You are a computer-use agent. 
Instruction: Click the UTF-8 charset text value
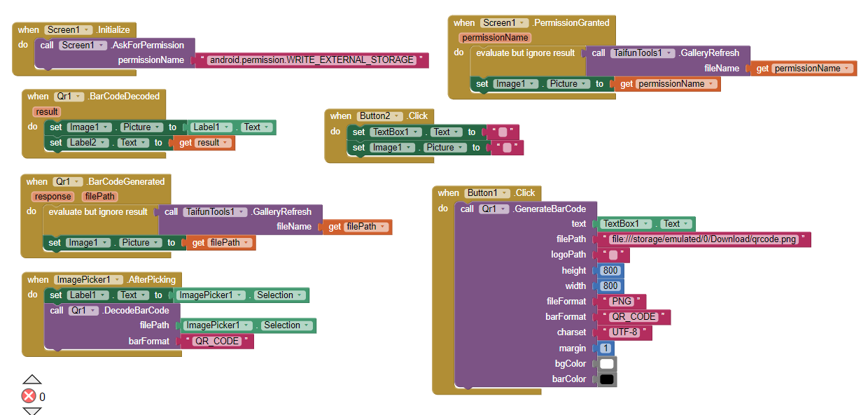(625, 332)
